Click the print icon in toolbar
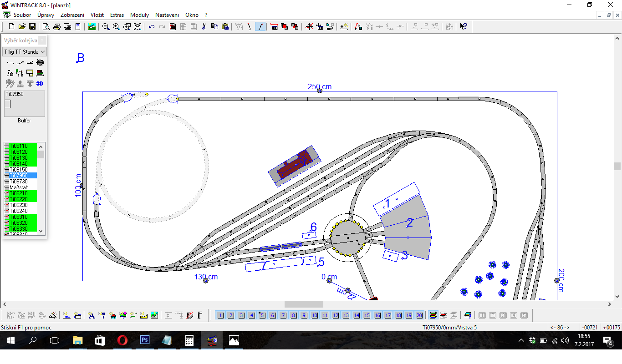 coord(57,27)
